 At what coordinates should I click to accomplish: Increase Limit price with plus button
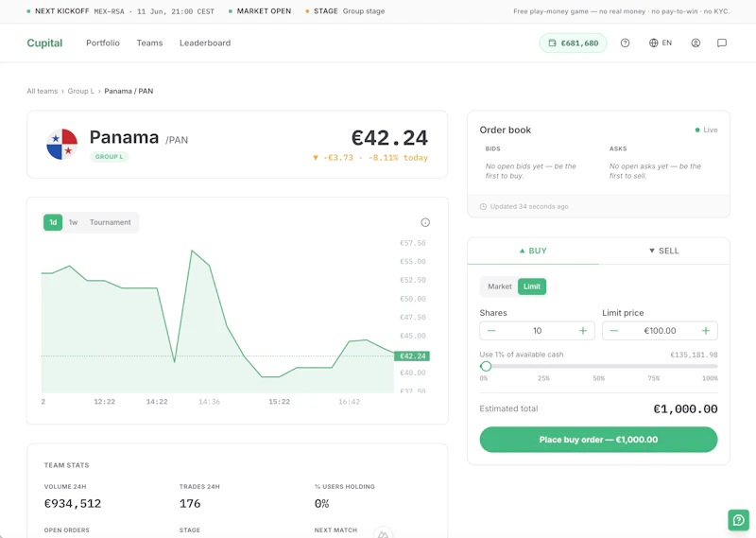click(x=705, y=331)
